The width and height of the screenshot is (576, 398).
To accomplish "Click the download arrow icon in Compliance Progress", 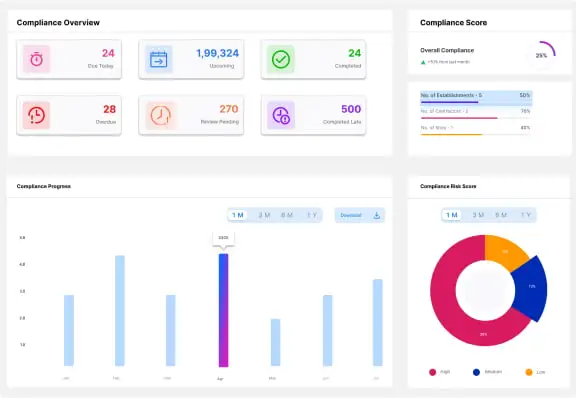I will click(377, 215).
